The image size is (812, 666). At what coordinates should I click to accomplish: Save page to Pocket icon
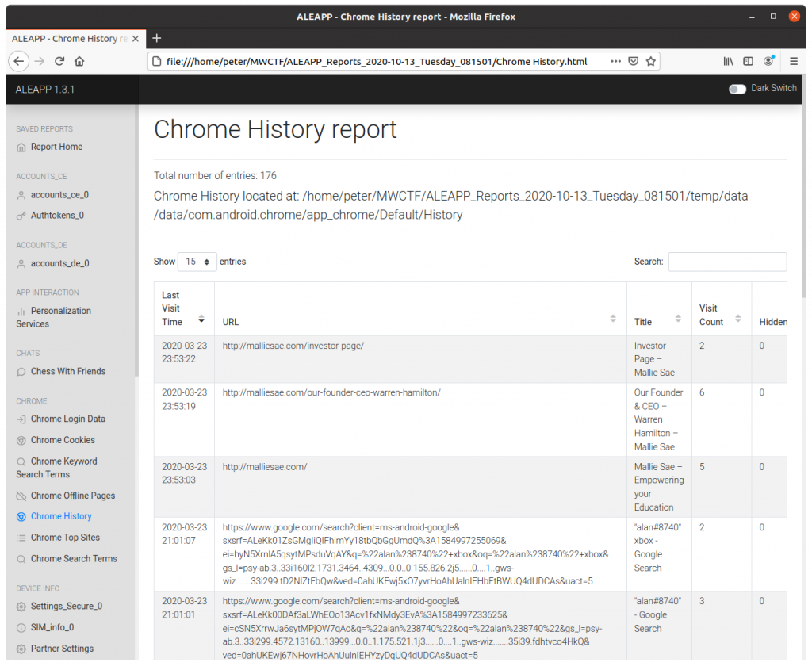(x=633, y=61)
